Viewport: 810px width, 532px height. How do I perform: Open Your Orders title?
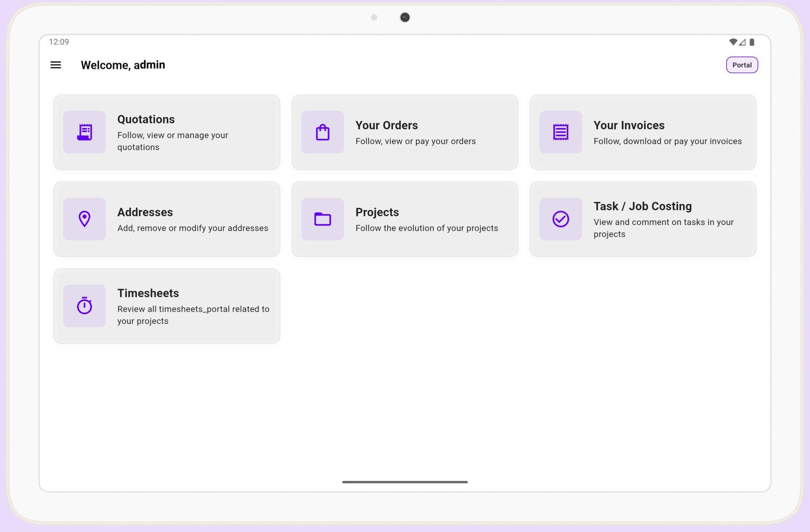tap(386, 125)
